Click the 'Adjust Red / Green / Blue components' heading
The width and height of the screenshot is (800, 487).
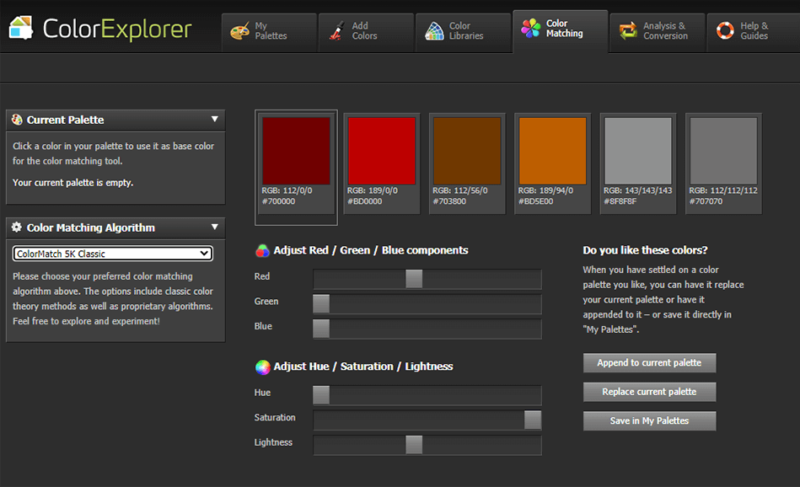pos(371,250)
